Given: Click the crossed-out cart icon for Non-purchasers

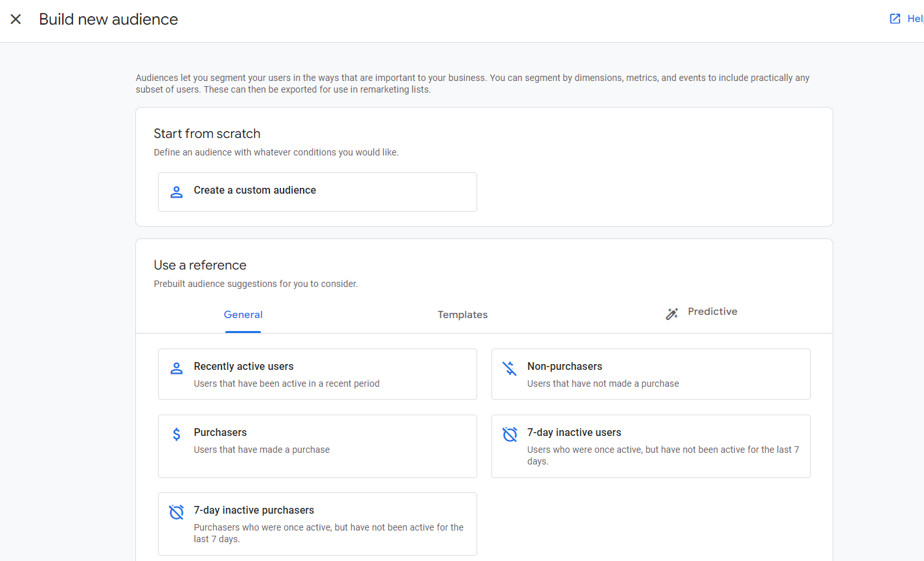Looking at the screenshot, I should point(510,368).
